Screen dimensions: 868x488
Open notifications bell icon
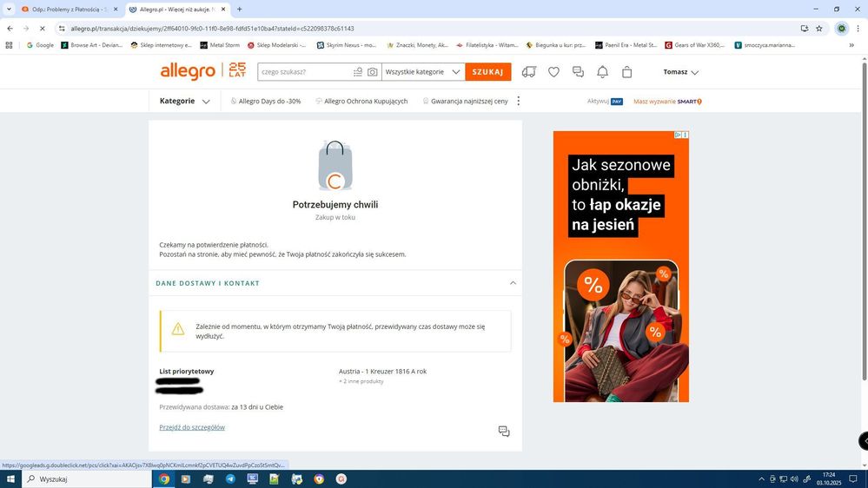click(x=602, y=72)
